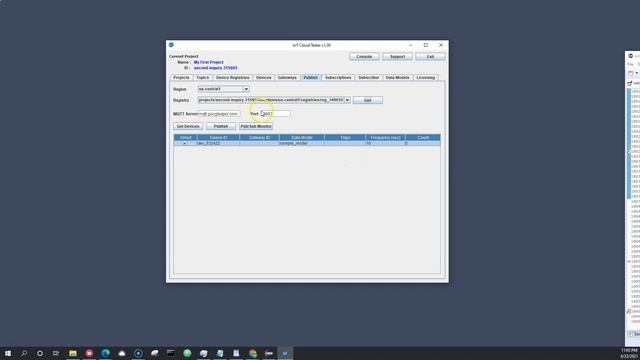Open the Pub/Sub Monitor

(256, 127)
